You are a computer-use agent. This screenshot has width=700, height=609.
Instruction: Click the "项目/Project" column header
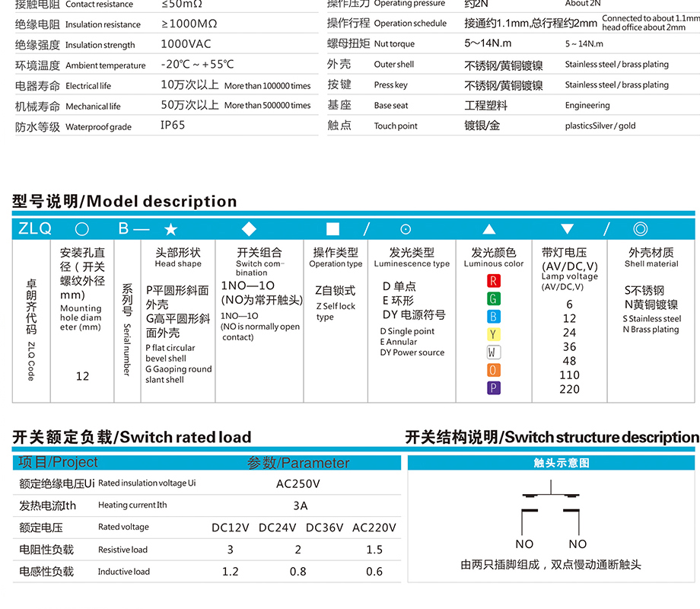click(58, 462)
